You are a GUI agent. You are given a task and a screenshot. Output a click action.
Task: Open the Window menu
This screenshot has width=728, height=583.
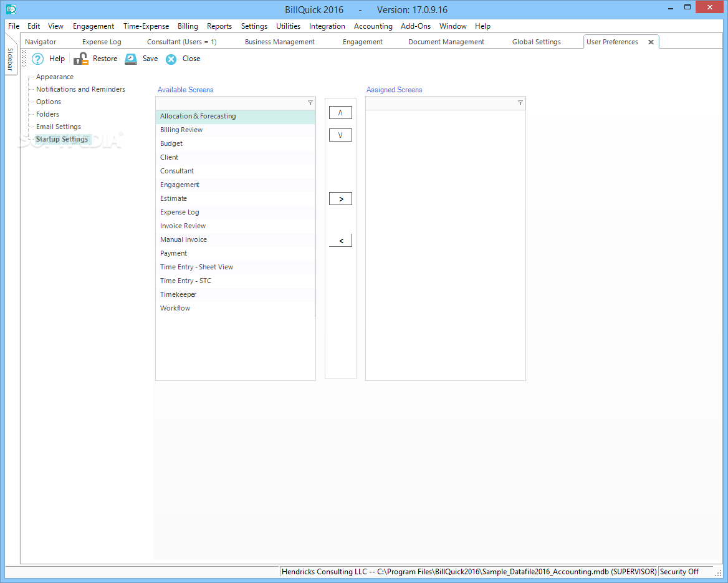[453, 26]
